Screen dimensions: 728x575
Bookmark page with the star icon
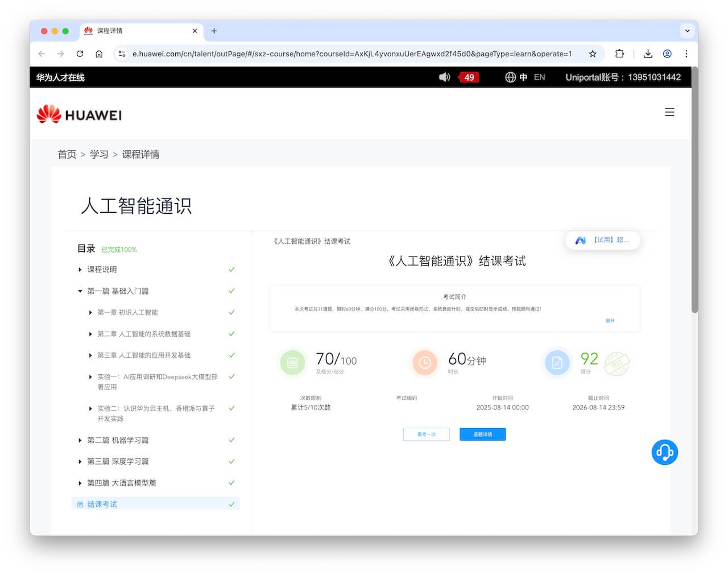point(593,53)
